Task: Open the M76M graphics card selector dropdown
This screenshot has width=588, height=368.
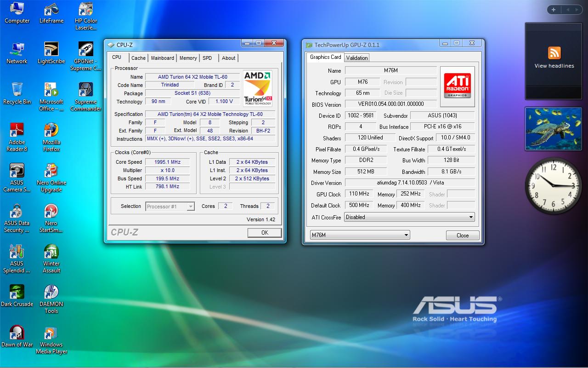Action: point(360,235)
